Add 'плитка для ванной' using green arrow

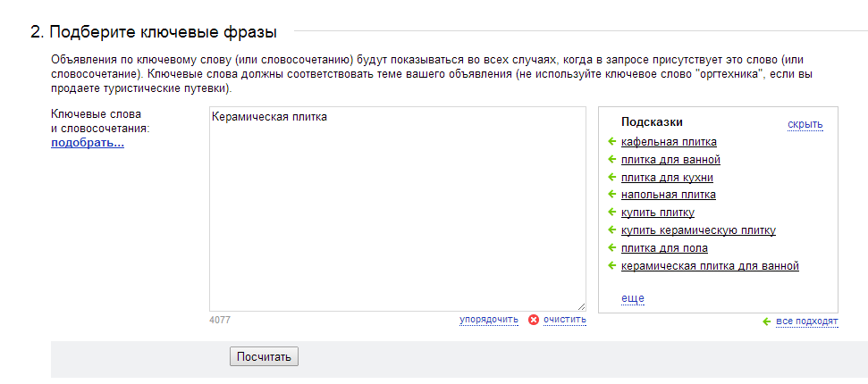pyautogui.click(x=611, y=159)
